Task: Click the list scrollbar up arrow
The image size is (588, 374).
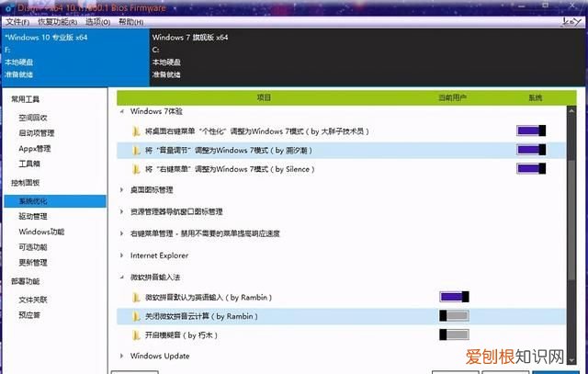Action: pyautogui.click(x=571, y=111)
